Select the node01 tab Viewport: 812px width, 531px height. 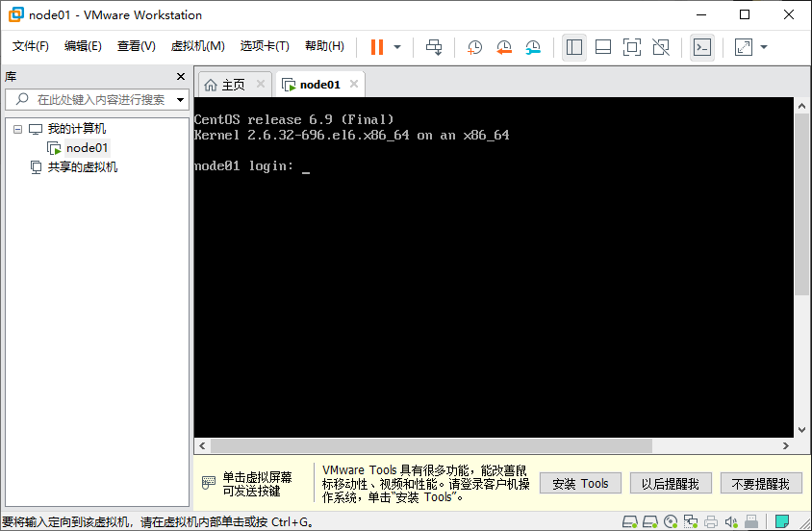coord(320,85)
